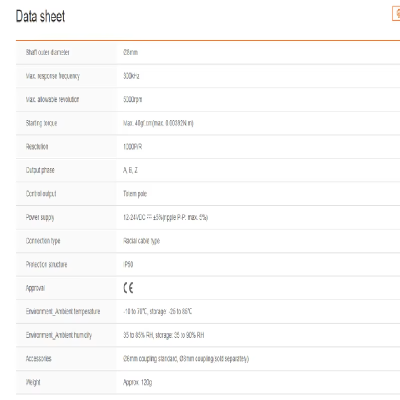Image resolution: width=400 pixels, height=400 pixels.
Task: Select the Max. allowable revolution label
Action: pyautogui.click(x=52, y=99)
